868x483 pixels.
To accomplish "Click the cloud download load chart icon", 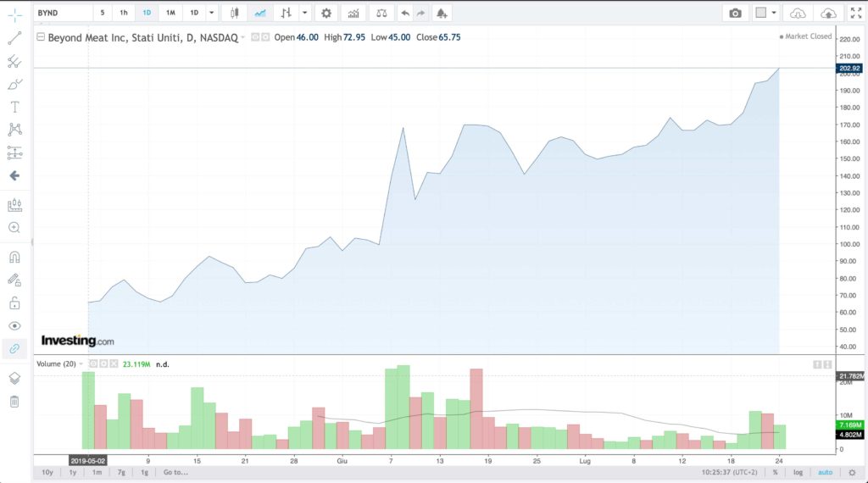I will [798, 13].
